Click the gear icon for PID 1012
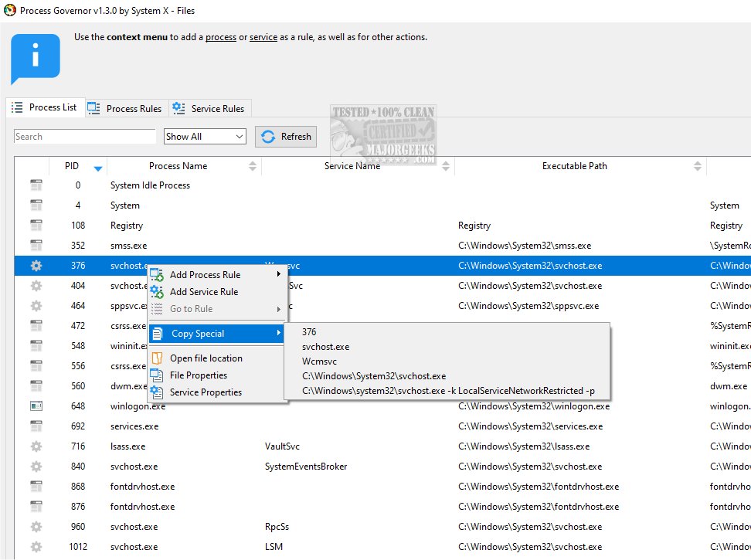This screenshot has height=560, width=751. pyautogui.click(x=36, y=547)
